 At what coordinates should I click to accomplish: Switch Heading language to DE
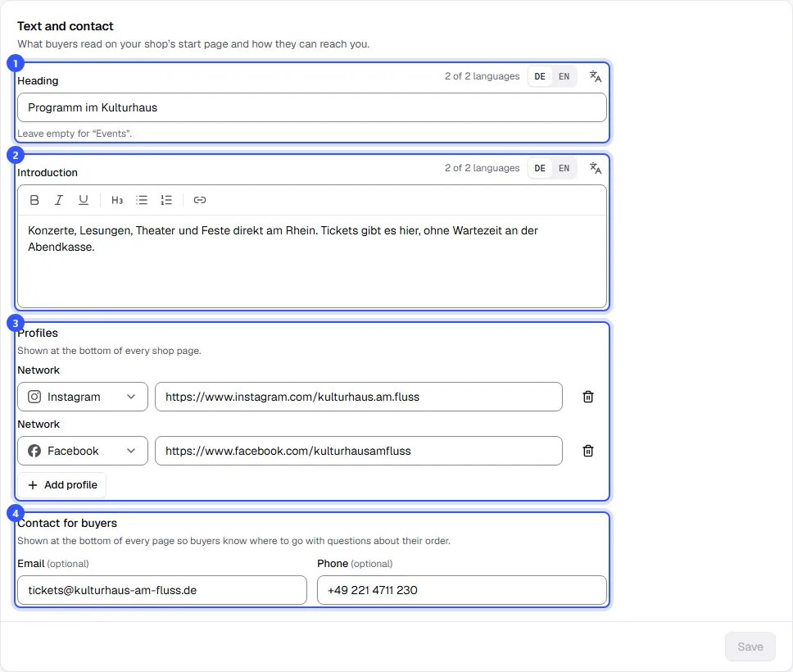pos(540,76)
